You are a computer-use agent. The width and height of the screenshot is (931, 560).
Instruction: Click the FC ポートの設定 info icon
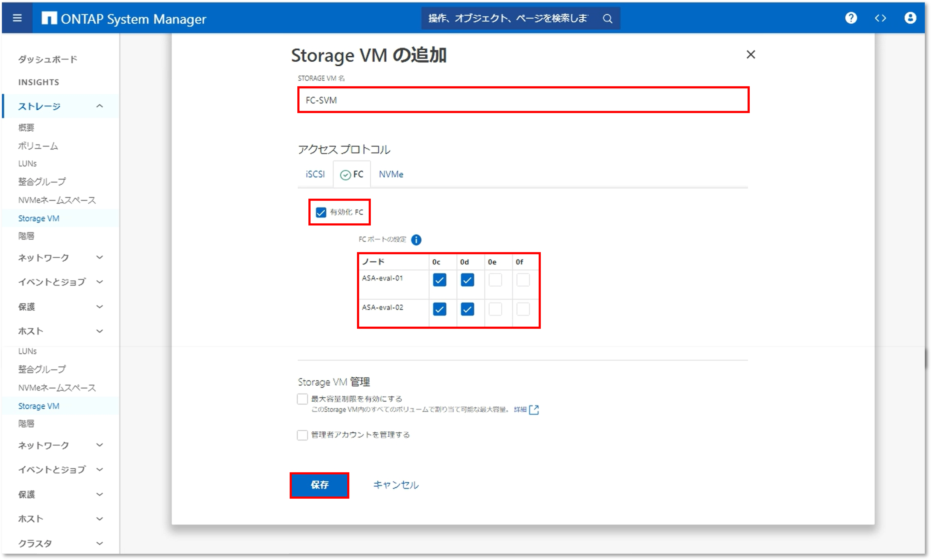(x=416, y=240)
